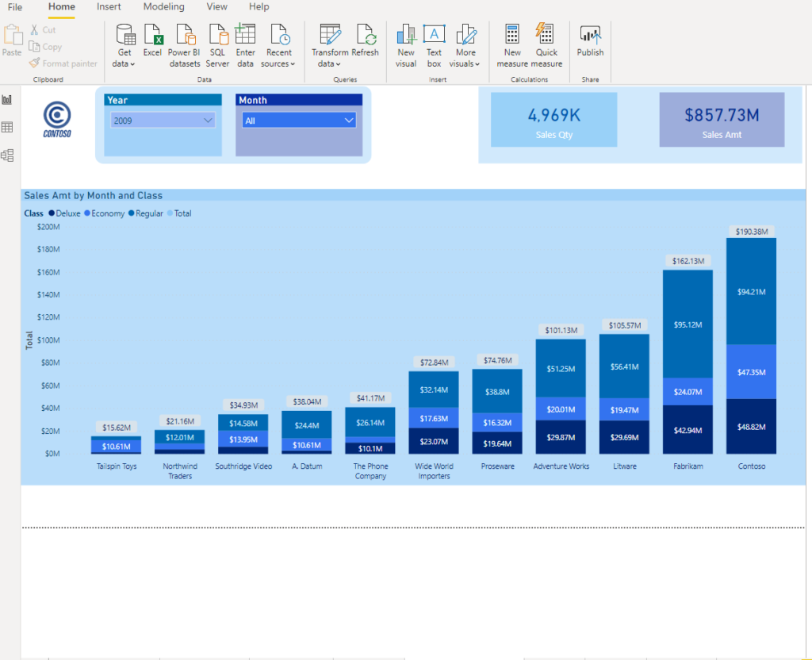The image size is (812, 660).
Task: Click the Contoso logo image
Action: (x=57, y=120)
